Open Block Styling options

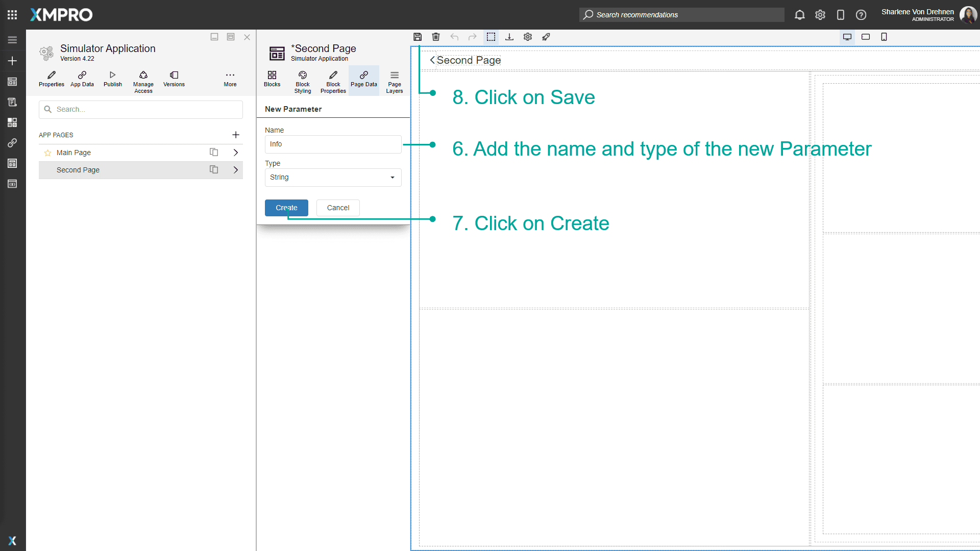coord(302,81)
